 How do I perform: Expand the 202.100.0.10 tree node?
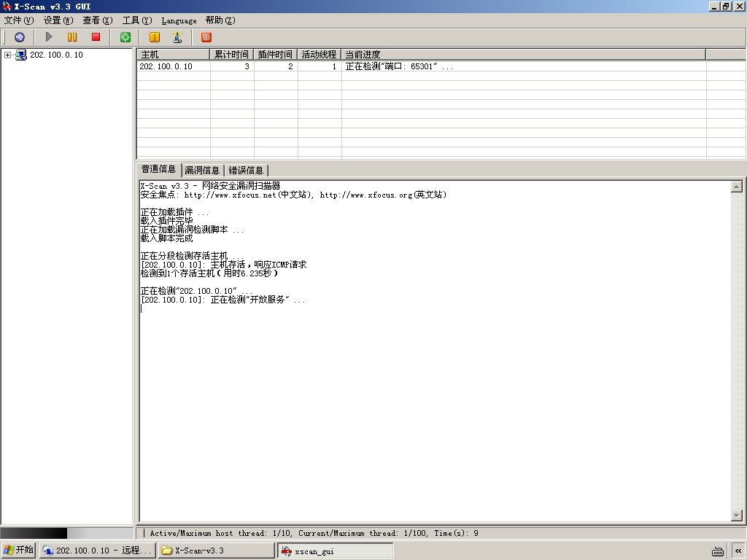point(7,55)
